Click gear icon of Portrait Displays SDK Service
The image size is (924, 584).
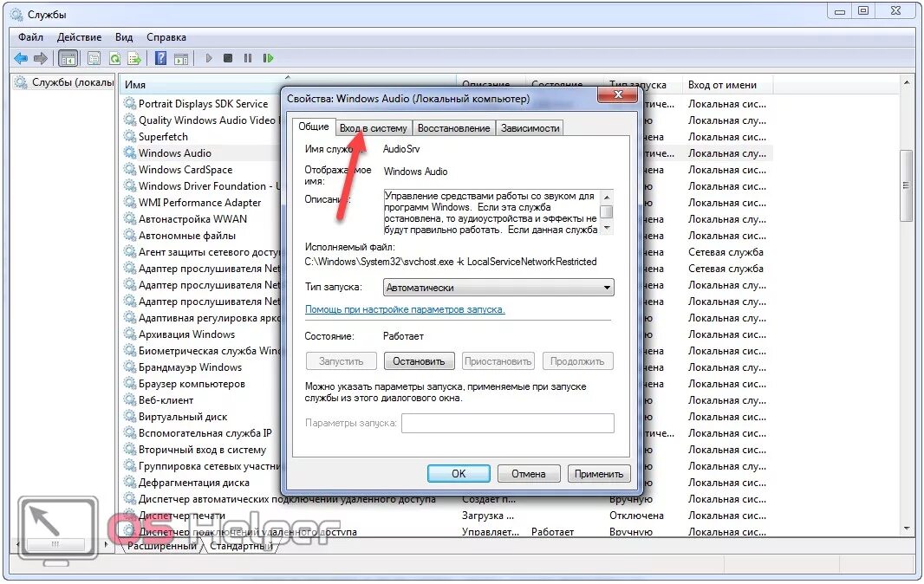click(x=130, y=103)
